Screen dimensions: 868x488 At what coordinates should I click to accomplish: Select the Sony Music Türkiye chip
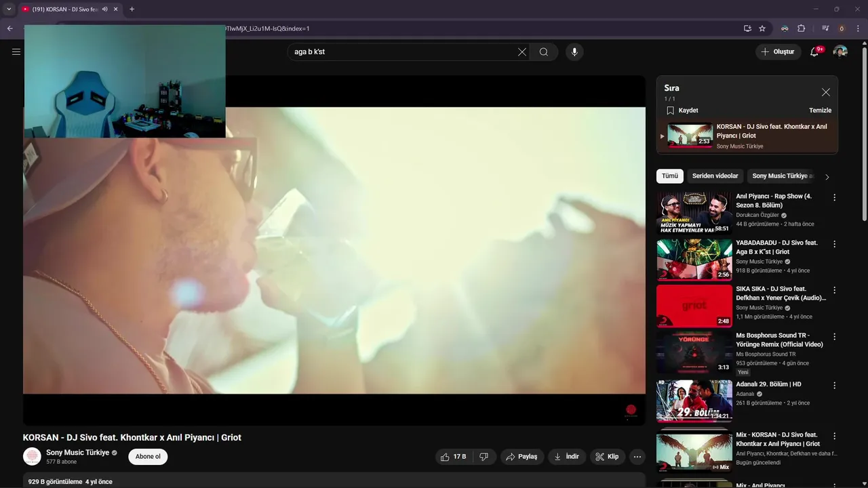(782, 176)
